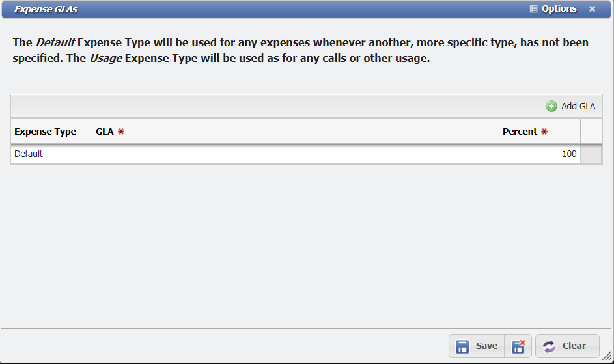Click the Percent column header
The image size is (614, 364).
click(520, 132)
